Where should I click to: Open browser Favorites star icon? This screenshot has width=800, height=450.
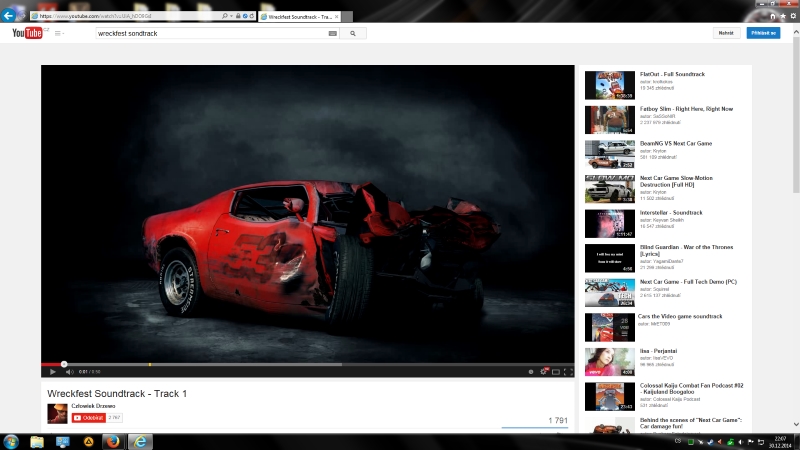tap(783, 16)
